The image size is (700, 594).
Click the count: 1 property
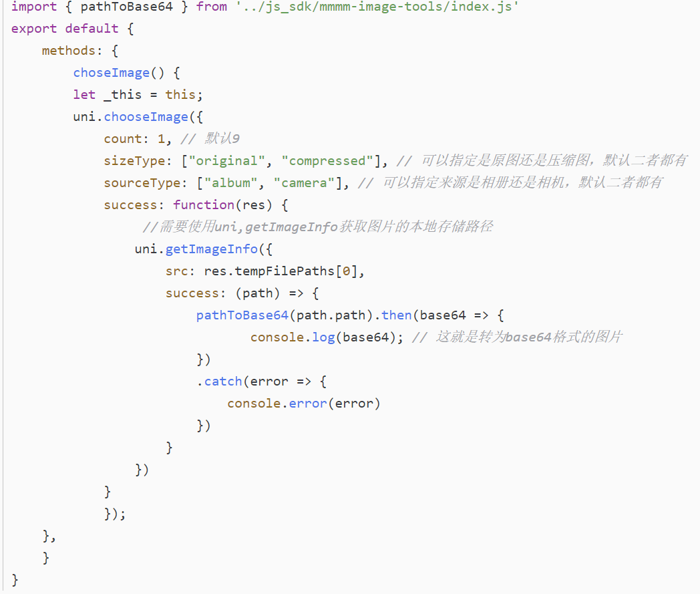coord(134,139)
